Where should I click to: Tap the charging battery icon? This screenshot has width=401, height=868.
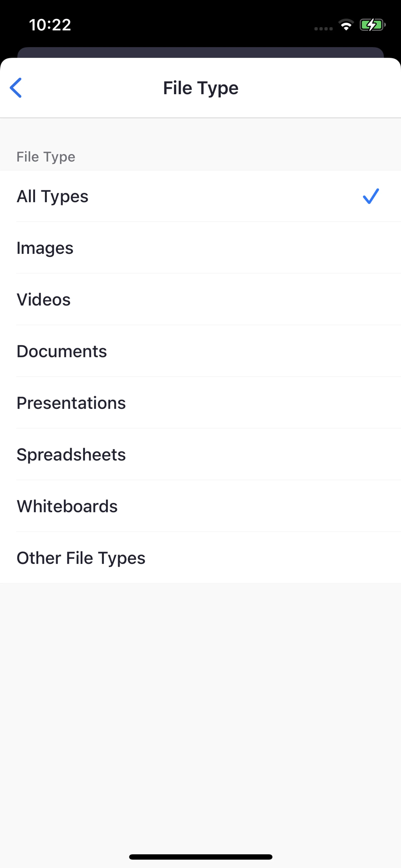[372, 25]
